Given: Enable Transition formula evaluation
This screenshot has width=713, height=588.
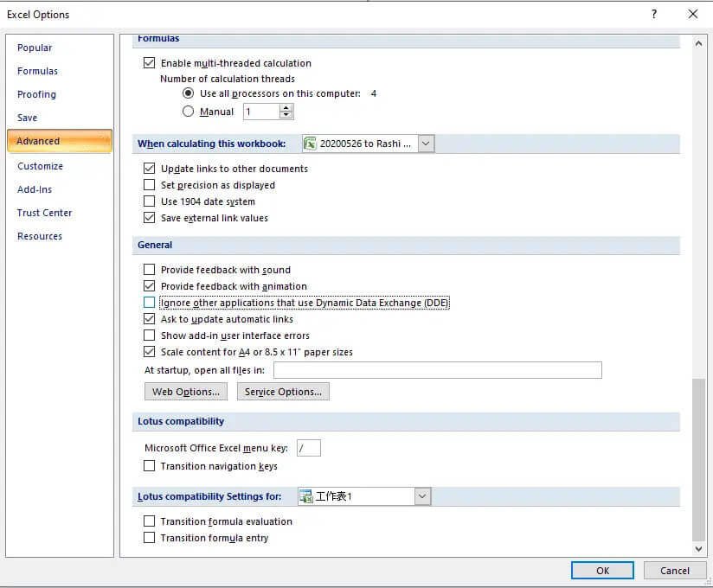Looking at the screenshot, I should (149, 521).
